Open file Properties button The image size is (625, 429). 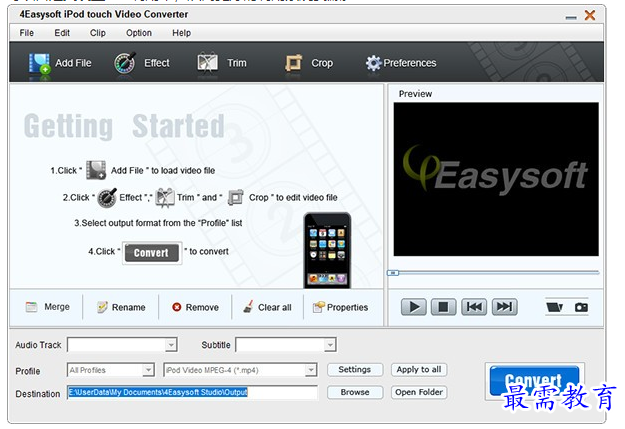340,307
